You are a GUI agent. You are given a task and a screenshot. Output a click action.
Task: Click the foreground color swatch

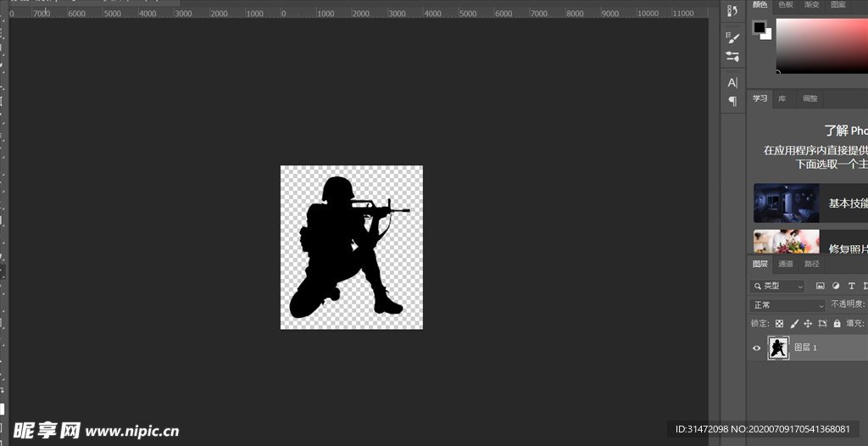pos(759,27)
